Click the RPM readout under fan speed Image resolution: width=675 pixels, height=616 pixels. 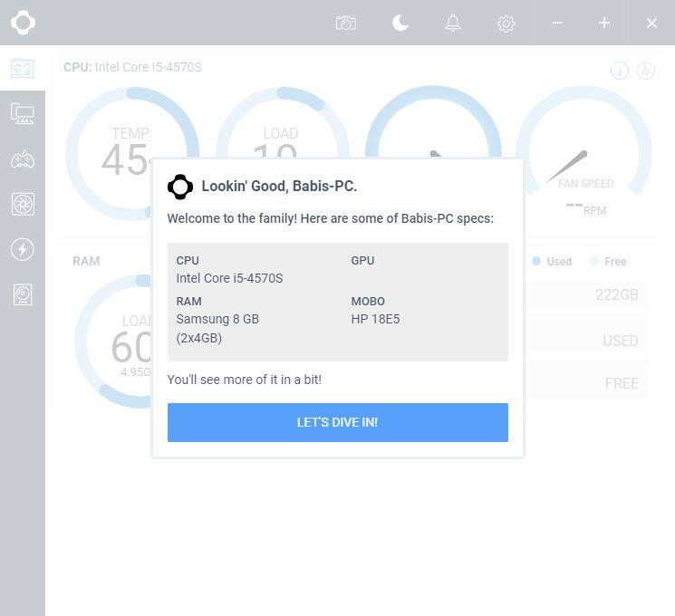click(586, 209)
